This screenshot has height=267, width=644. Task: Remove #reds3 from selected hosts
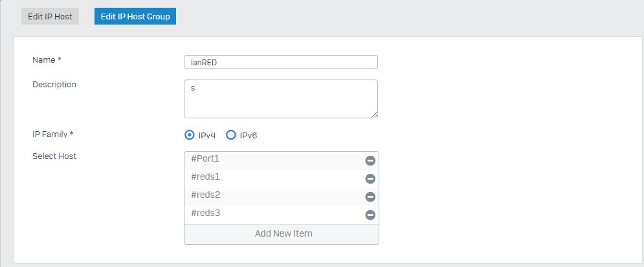point(370,215)
